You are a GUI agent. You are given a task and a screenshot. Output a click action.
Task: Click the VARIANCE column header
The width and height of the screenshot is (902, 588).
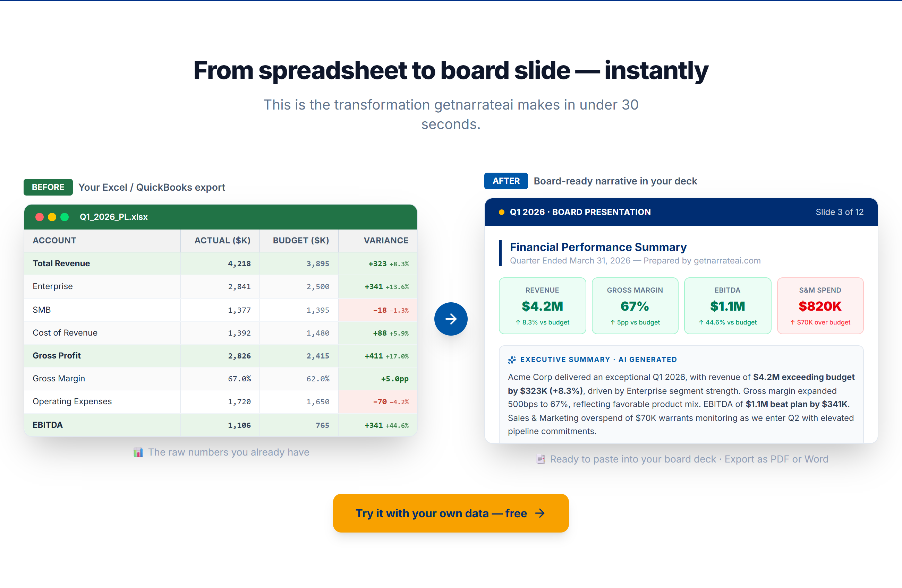pyautogui.click(x=386, y=240)
